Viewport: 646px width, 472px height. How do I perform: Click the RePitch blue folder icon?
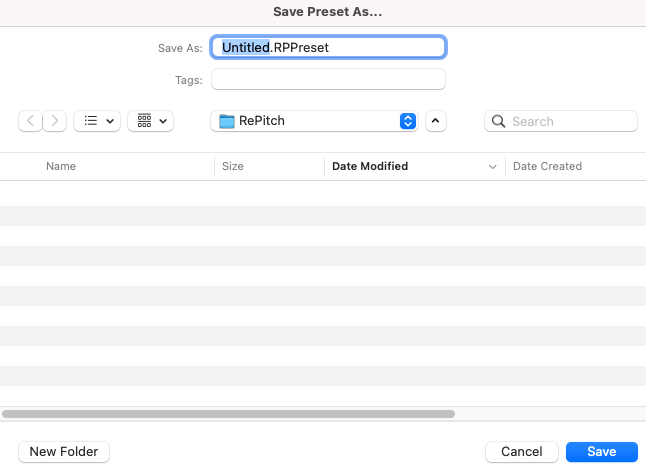point(226,121)
